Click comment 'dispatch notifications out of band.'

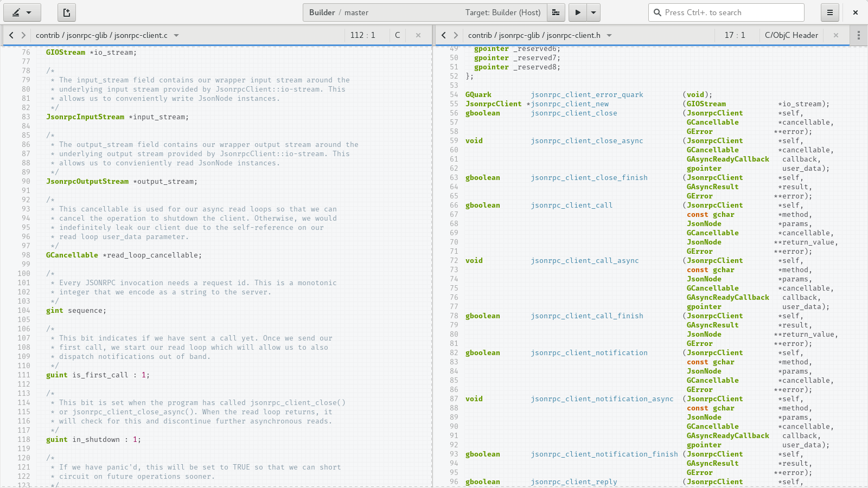click(135, 356)
